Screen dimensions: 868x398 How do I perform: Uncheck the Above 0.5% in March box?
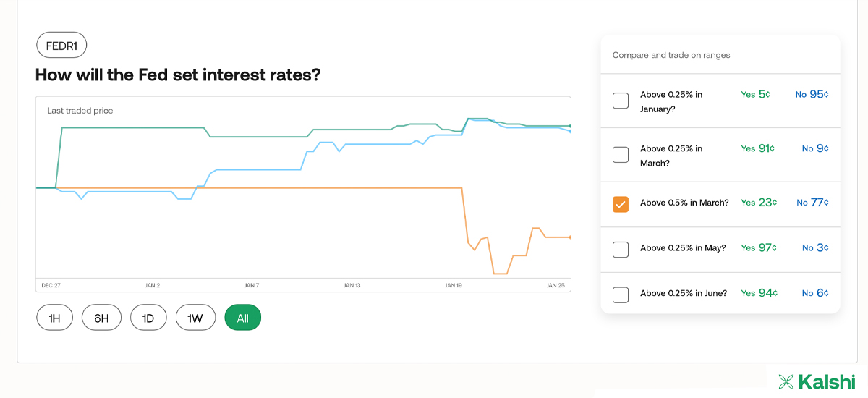[x=621, y=204]
